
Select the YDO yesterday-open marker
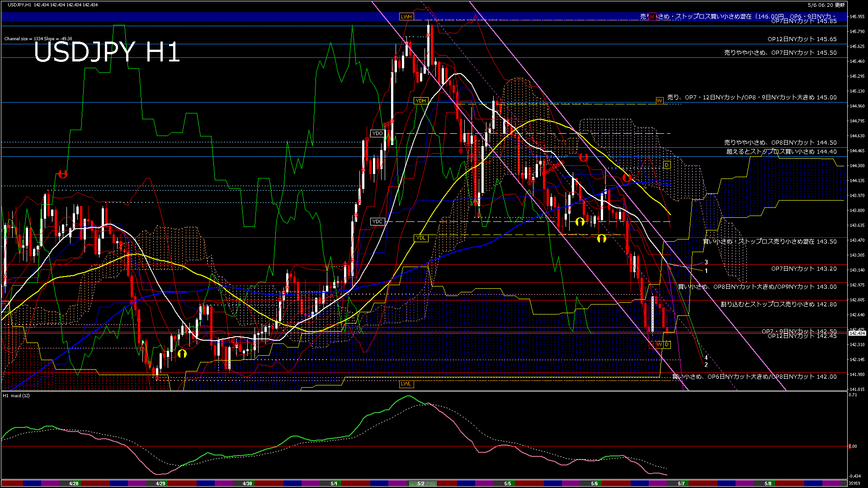point(377,133)
